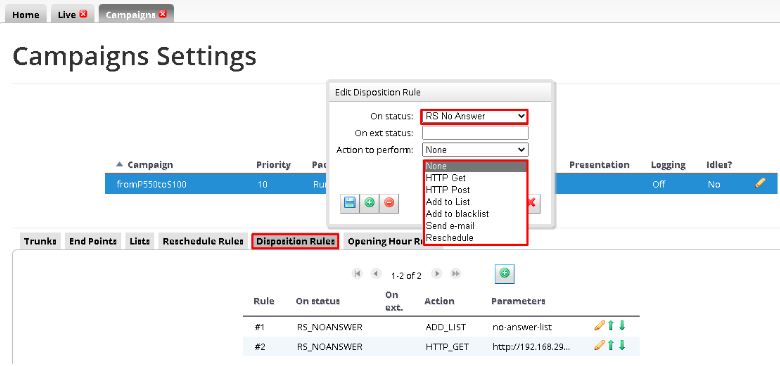The width and height of the screenshot is (780, 366).
Task: Select HTTP Get in the action list
Action: 475,178
